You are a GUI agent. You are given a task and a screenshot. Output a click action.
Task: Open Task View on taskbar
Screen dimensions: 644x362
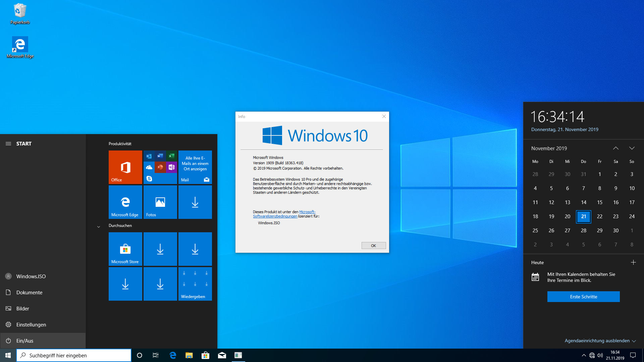[x=156, y=355]
